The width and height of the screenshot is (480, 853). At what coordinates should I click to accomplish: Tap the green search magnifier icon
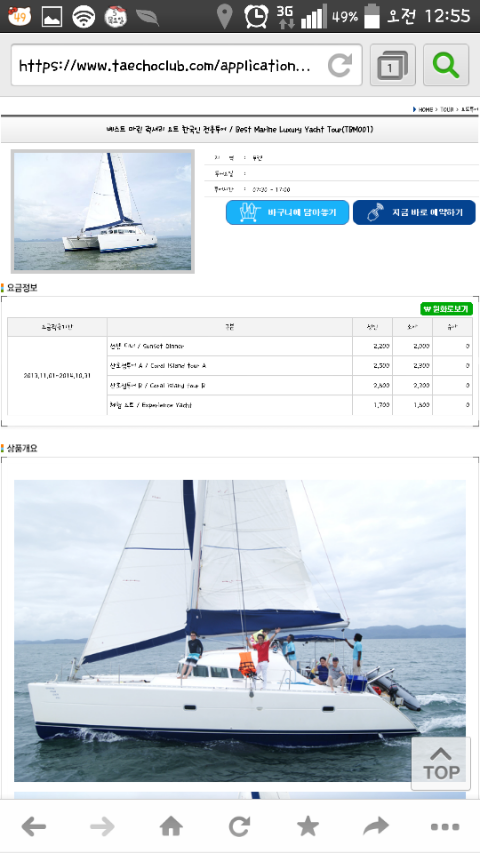tap(446, 65)
